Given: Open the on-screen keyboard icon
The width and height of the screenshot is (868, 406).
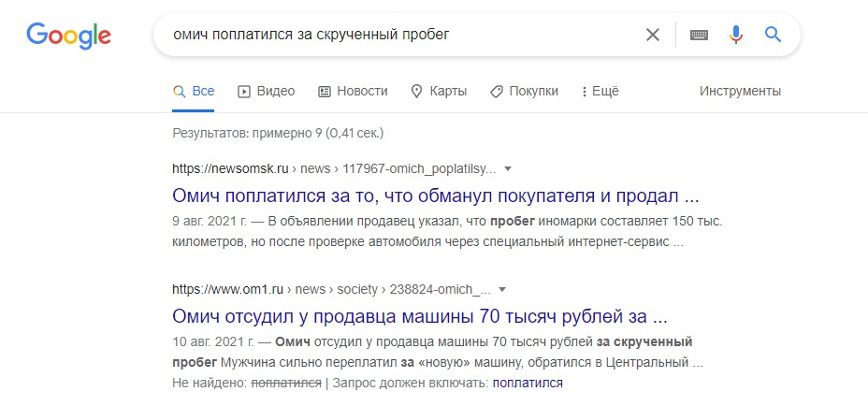Looking at the screenshot, I should pyautogui.click(x=700, y=35).
